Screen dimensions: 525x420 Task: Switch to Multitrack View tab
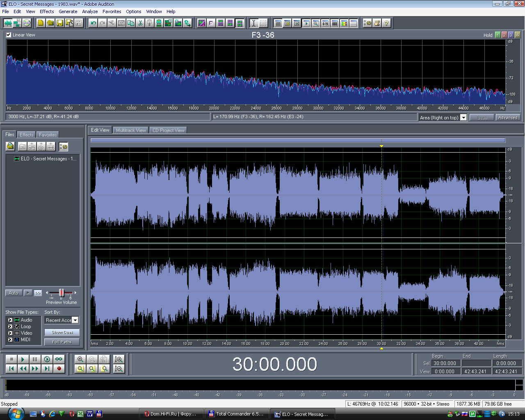[131, 130]
